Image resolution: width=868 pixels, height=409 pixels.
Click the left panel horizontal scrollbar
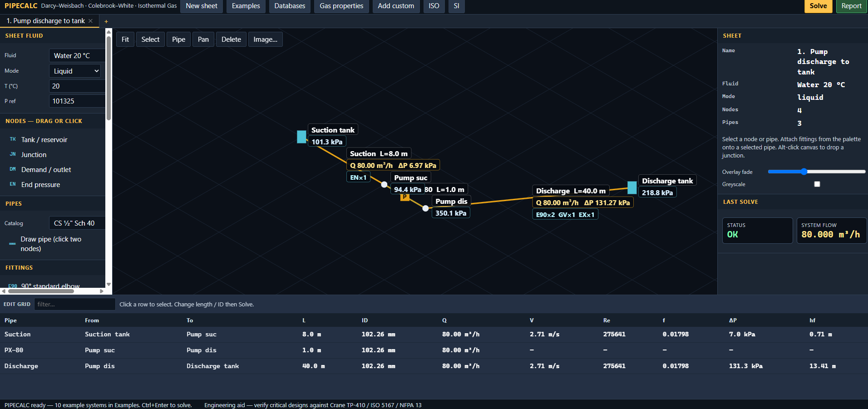click(x=40, y=291)
